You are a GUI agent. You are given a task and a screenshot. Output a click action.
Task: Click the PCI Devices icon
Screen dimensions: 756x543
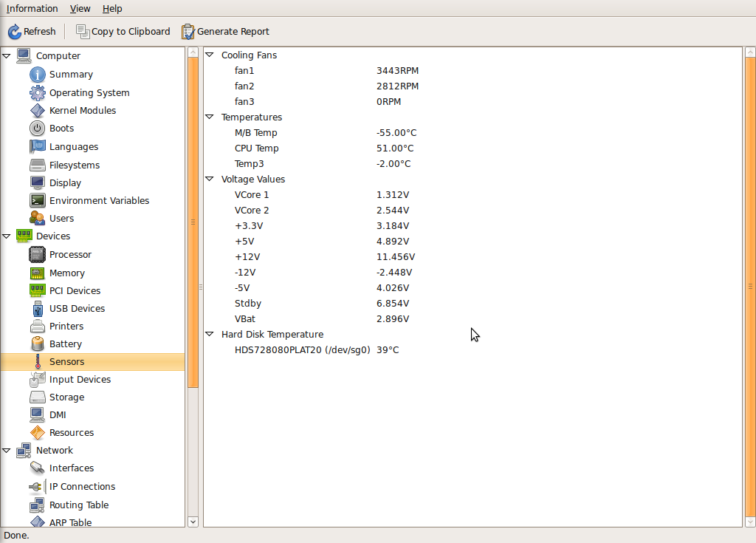click(37, 290)
